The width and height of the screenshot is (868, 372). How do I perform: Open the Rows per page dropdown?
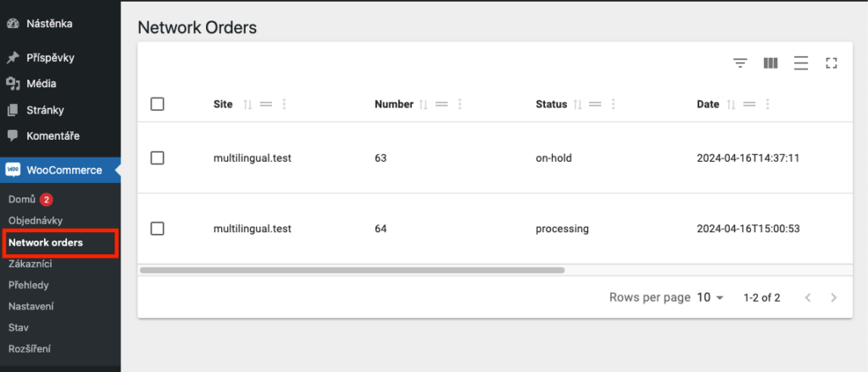pos(710,297)
